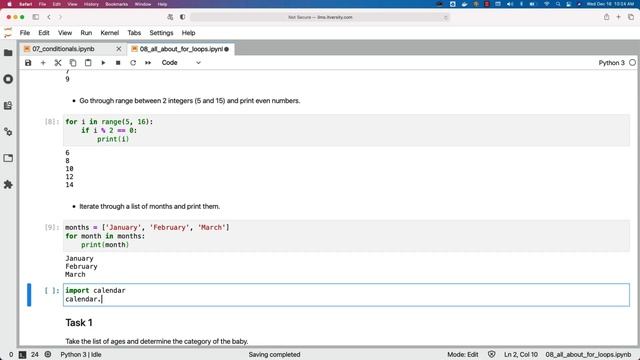The image size is (640, 360).
Task: Open a new Safari tab
Action: 618,17
